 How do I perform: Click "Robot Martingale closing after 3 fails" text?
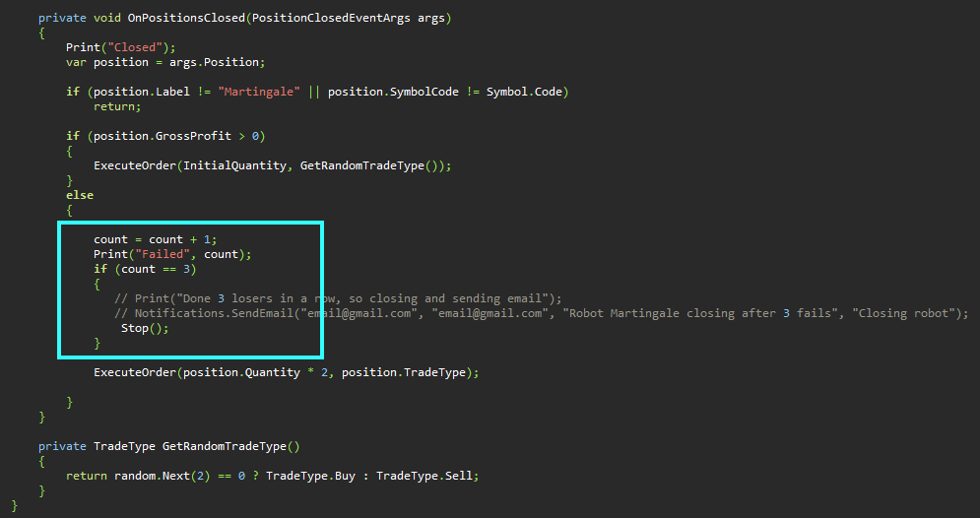coord(702,313)
